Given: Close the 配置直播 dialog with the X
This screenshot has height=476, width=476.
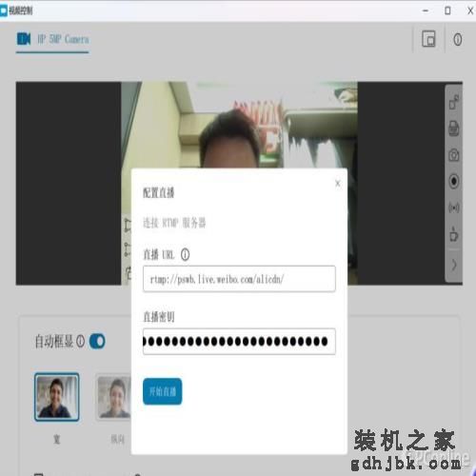Looking at the screenshot, I should tap(338, 184).
